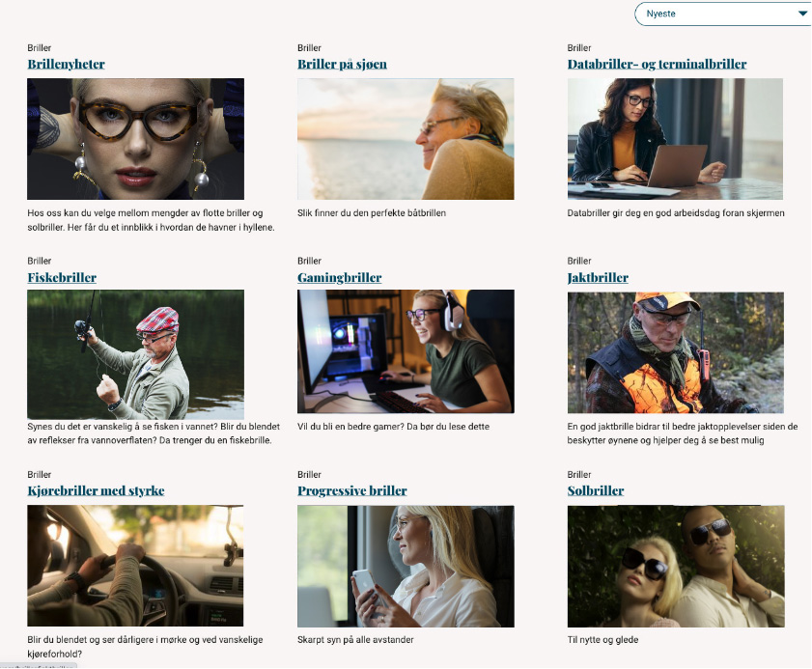Open Databriller- og terminalbriller article link
The height and width of the screenshot is (669, 812).
click(657, 65)
